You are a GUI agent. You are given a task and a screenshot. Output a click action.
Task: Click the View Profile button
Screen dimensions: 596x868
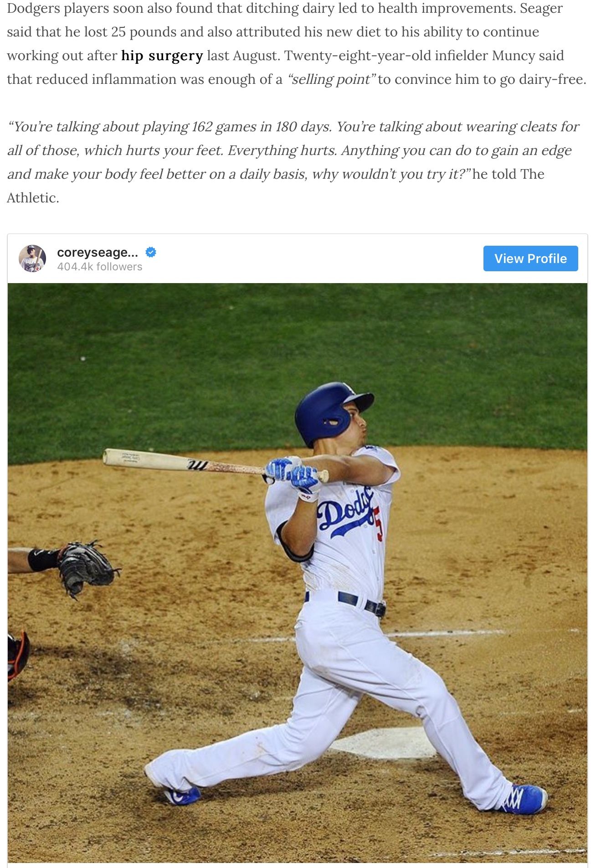point(530,258)
